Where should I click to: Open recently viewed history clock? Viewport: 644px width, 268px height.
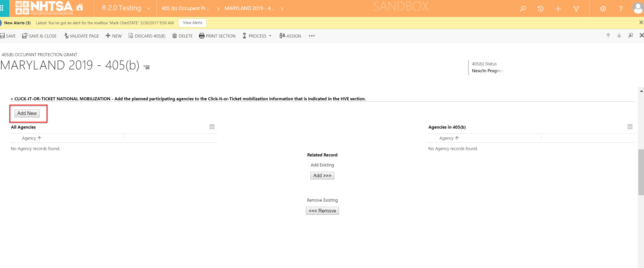click(540, 9)
